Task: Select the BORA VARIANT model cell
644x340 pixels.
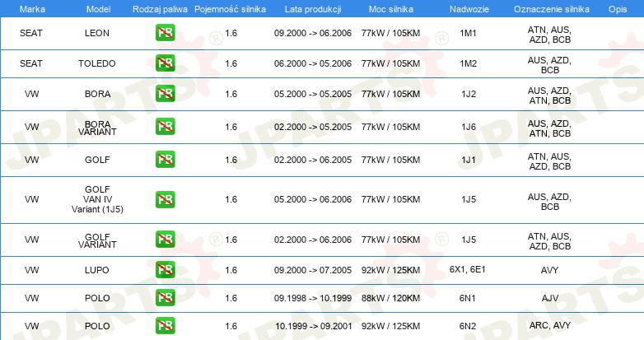Action: pyautogui.click(x=97, y=128)
